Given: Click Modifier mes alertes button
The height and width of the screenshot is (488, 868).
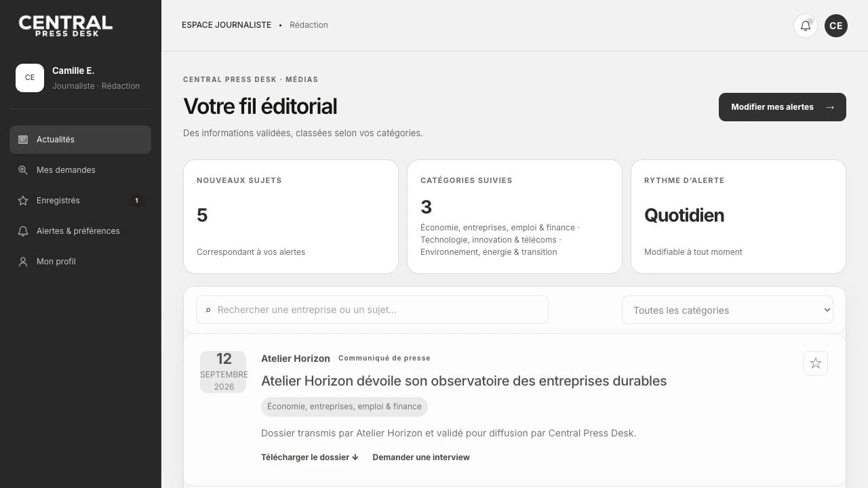Looking at the screenshot, I should pos(783,107).
